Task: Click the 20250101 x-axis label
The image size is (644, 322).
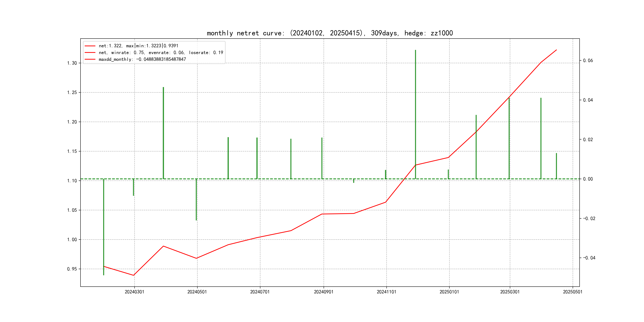Action: [x=449, y=292]
